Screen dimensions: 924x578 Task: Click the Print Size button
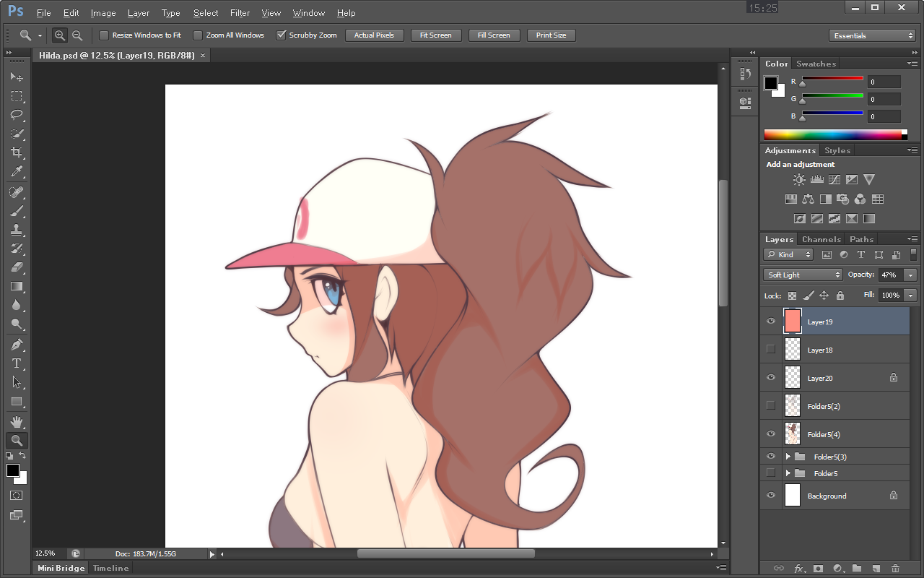click(x=551, y=35)
